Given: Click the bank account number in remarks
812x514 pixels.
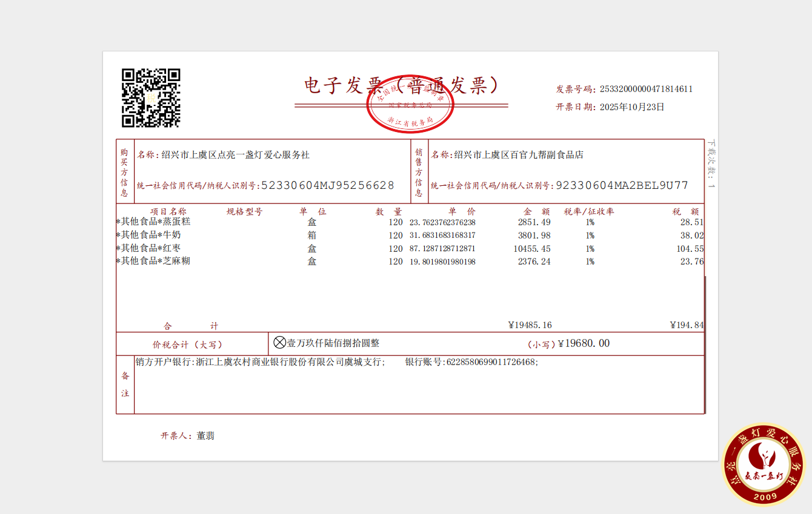Looking at the screenshot, I should point(491,362).
